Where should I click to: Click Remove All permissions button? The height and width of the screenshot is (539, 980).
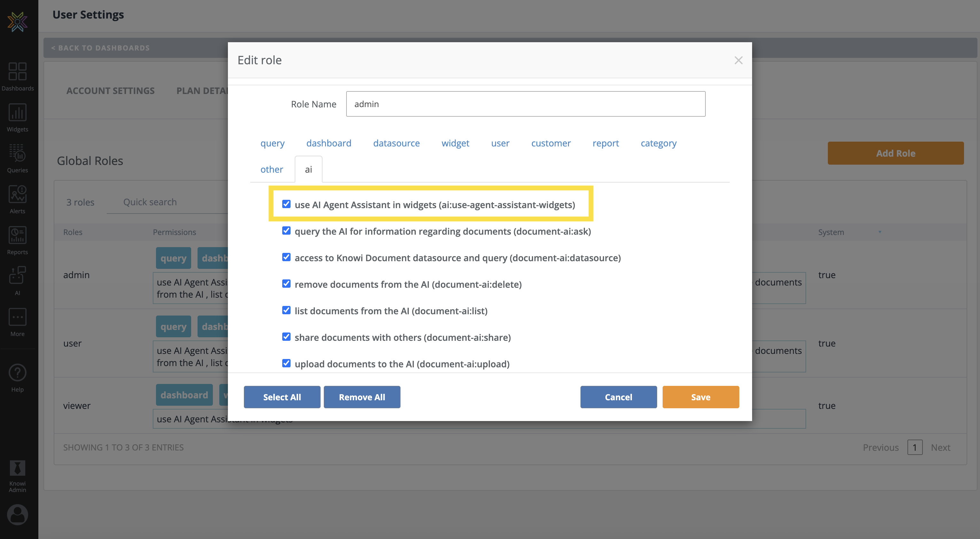(362, 397)
